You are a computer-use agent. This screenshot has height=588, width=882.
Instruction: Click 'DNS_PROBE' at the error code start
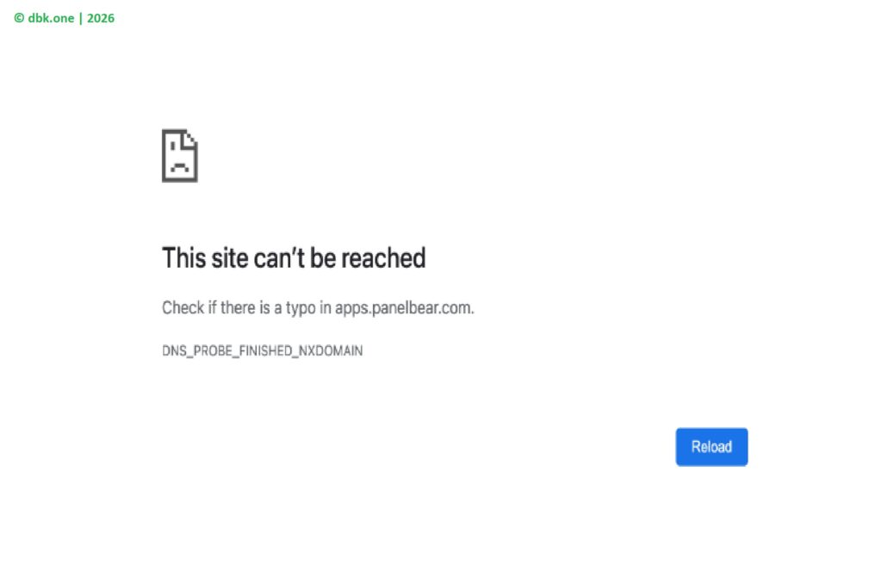coord(197,350)
